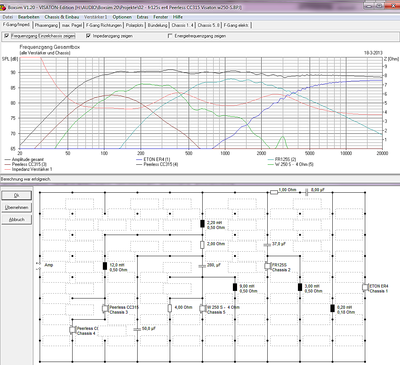Select the 0,20 mH inductor symbol

click(x=332, y=308)
